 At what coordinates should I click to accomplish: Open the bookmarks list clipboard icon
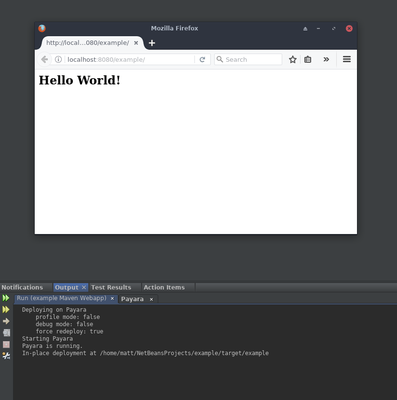click(308, 59)
